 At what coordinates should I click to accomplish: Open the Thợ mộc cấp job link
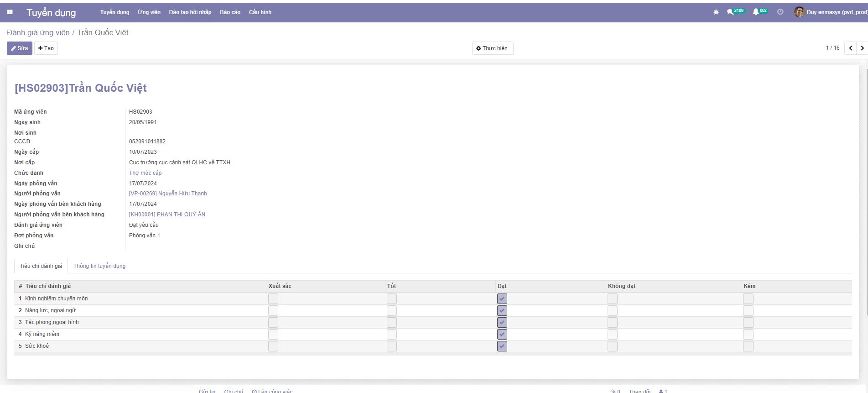(x=145, y=173)
